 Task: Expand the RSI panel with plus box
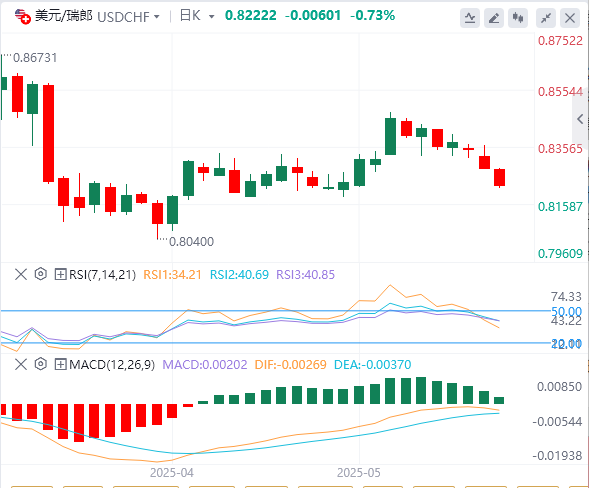pyautogui.click(x=60, y=274)
